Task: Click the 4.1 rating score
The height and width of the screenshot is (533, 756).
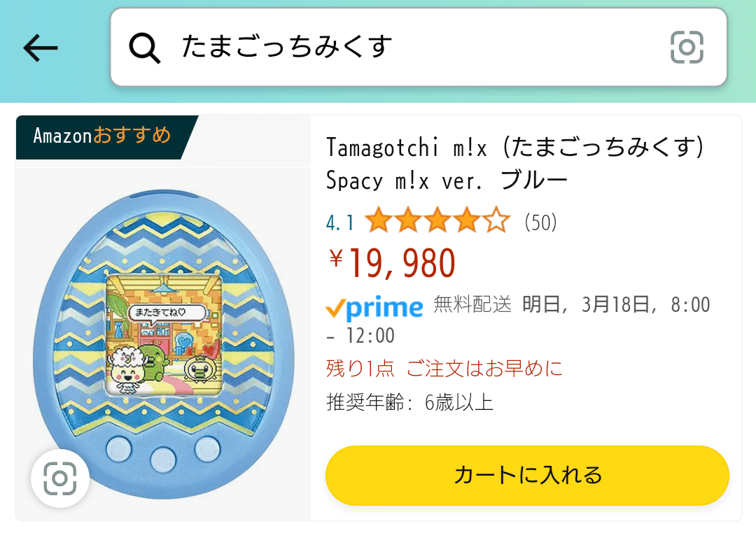Action: (x=338, y=221)
